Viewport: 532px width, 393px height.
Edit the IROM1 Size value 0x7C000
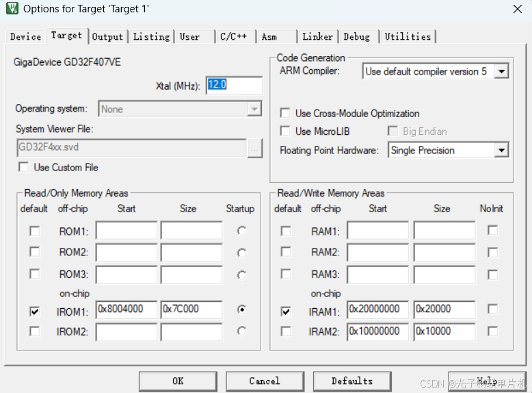click(x=191, y=309)
